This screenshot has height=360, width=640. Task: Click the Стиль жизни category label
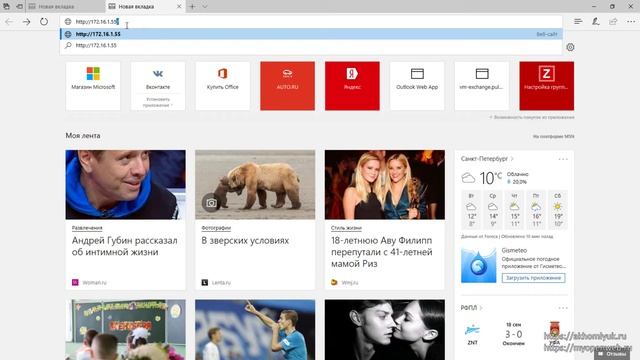pos(346,228)
